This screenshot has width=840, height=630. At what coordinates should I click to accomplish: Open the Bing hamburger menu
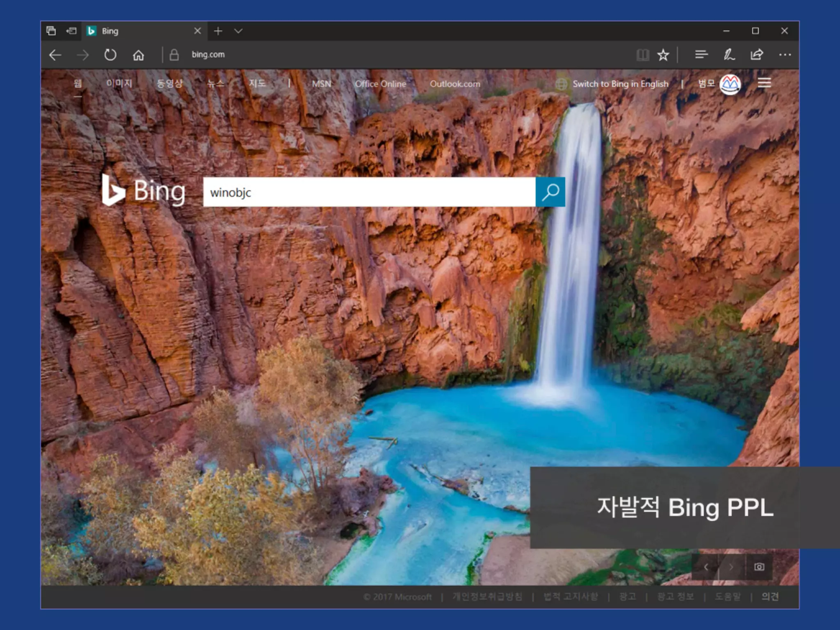[764, 83]
